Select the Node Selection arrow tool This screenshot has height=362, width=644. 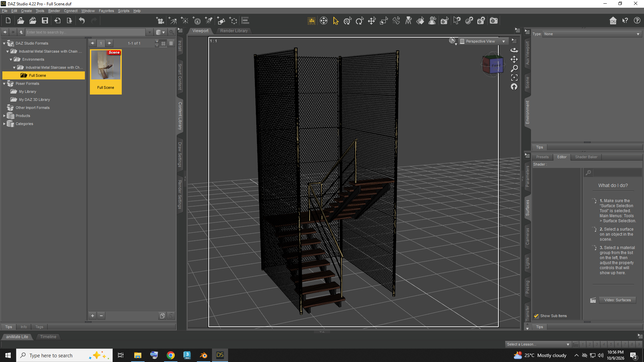(x=335, y=21)
